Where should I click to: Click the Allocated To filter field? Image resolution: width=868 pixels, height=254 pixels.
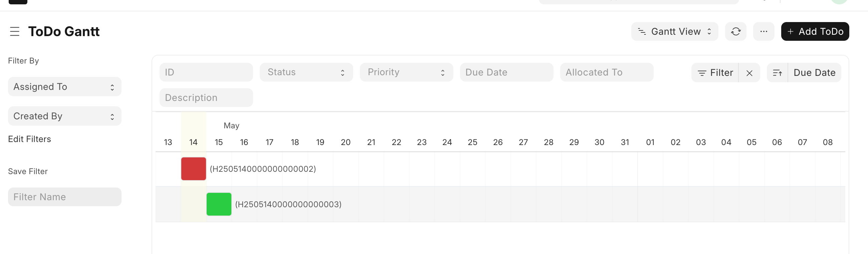click(x=607, y=72)
